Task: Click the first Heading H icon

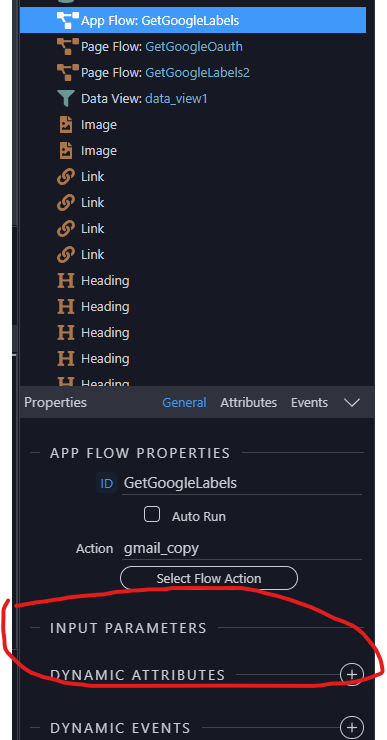Action: pos(66,281)
